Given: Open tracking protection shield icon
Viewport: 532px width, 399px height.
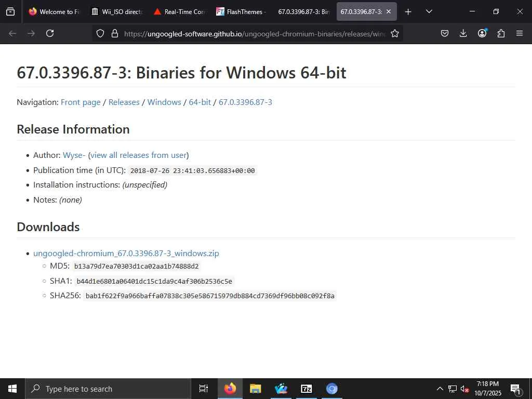Looking at the screenshot, I should tap(100, 33).
